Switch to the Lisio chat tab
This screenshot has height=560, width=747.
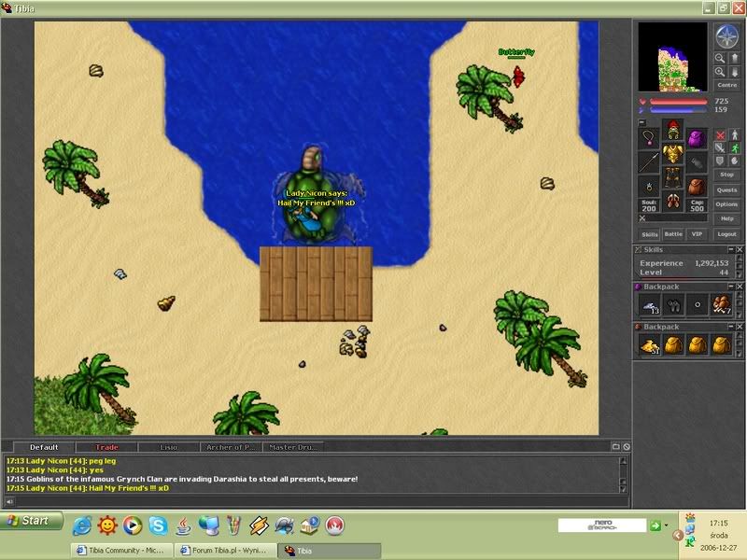coord(169,448)
